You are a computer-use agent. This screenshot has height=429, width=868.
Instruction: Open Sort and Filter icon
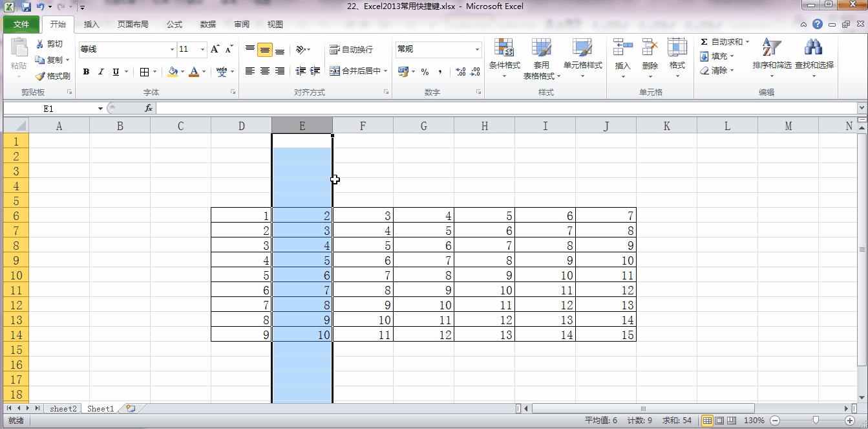tap(772, 48)
